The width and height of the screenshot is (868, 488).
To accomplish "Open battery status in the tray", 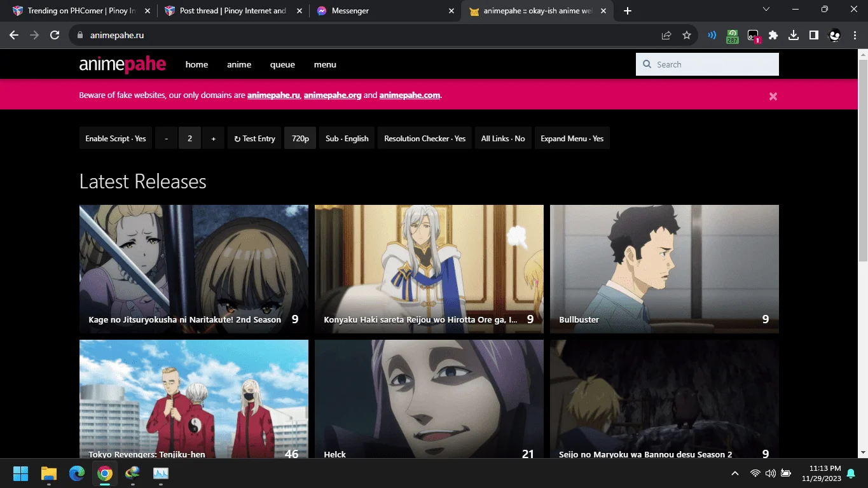I will coord(786,473).
